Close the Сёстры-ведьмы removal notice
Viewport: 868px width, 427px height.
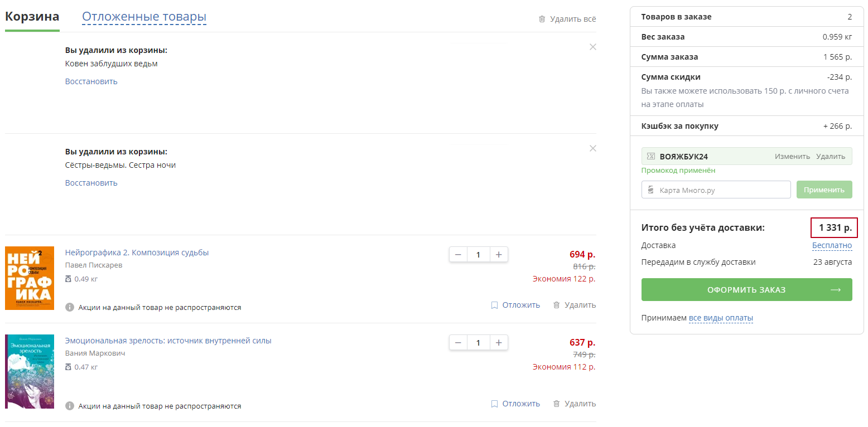click(593, 148)
